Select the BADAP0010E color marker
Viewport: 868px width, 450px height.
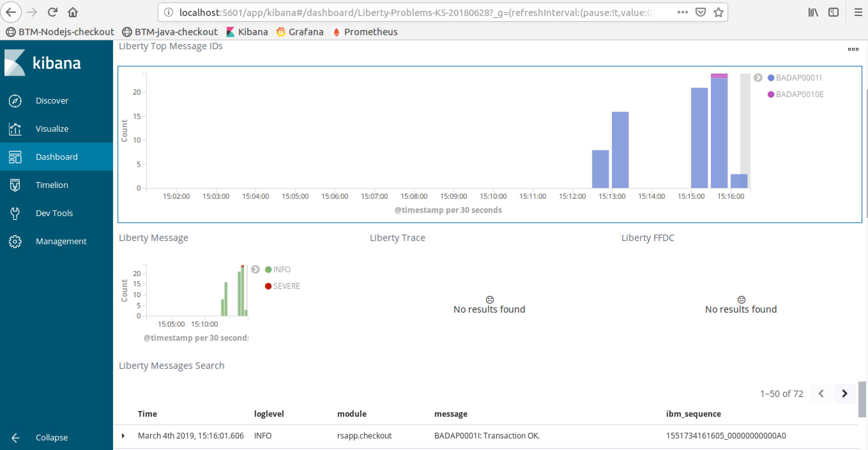[771, 94]
